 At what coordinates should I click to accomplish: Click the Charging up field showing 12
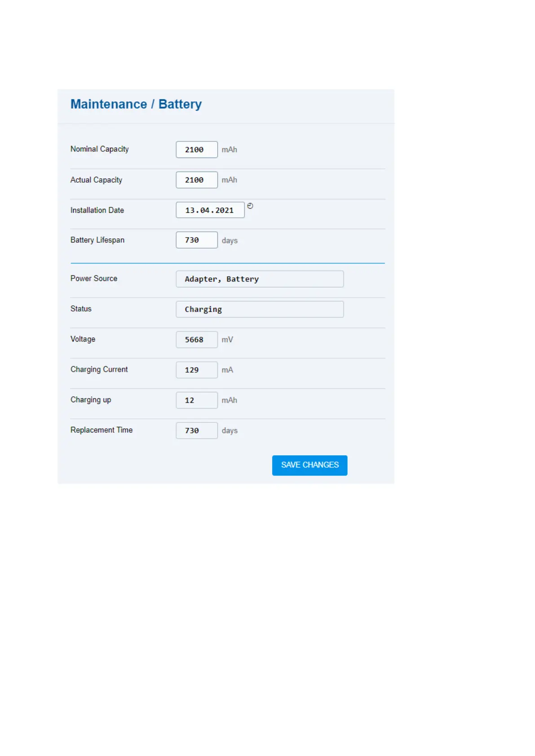pos(197,400)
